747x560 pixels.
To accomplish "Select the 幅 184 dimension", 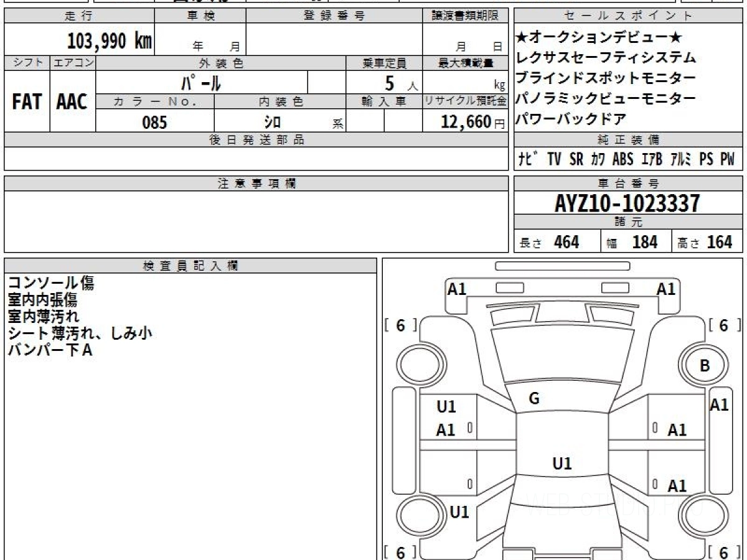I will 631,242.
